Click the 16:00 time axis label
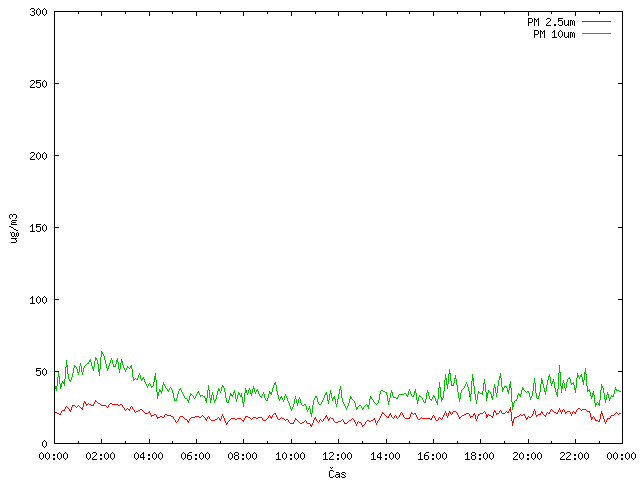The width and height of the screenshot is (640, 480). point(432,456)
